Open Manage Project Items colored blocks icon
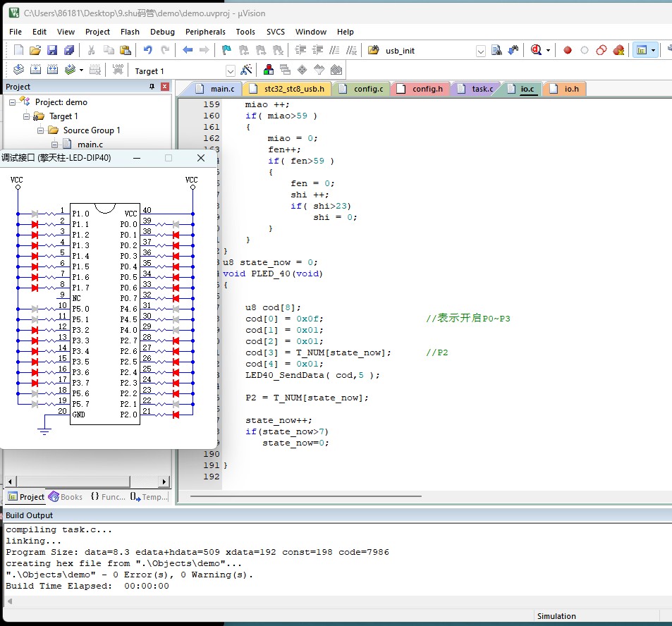The width and height of the screenshot is (672, 626). [269, 69]
